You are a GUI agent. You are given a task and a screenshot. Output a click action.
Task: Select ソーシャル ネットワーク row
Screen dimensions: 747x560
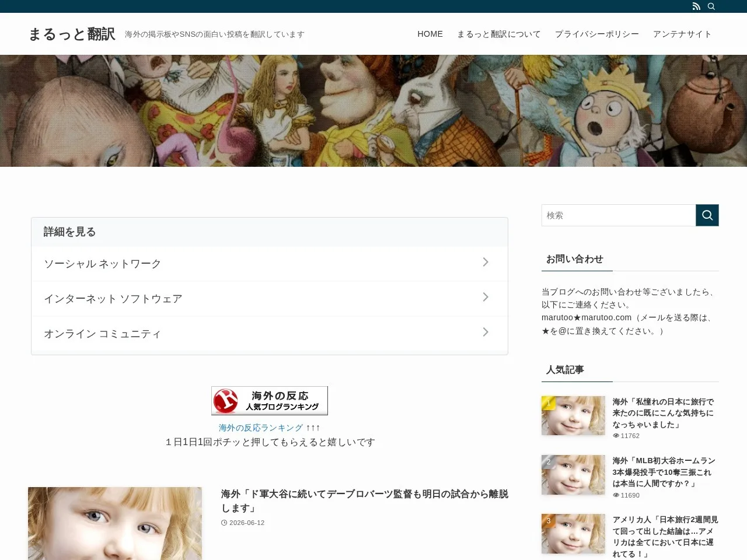[x=270, y=264]
